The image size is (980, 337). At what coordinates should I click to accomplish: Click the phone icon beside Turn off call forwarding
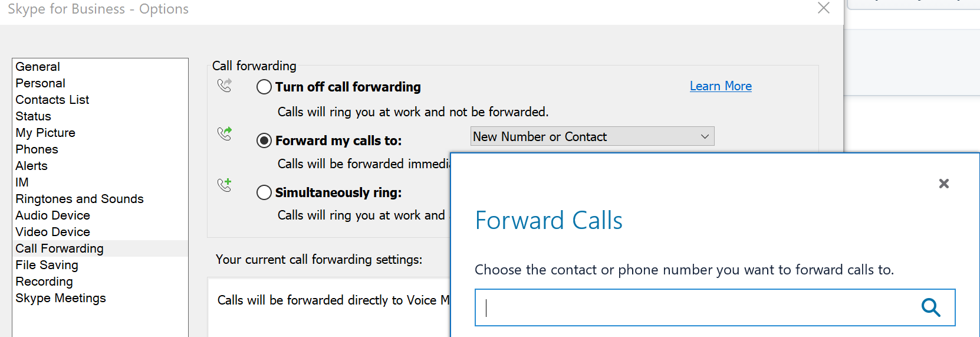(225, 86)
